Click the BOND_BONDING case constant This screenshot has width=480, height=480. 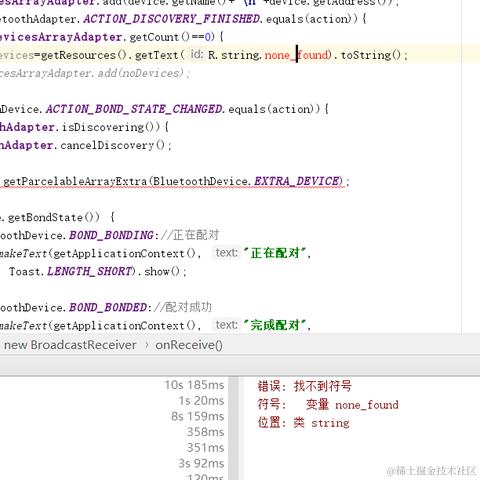point(111,235)
